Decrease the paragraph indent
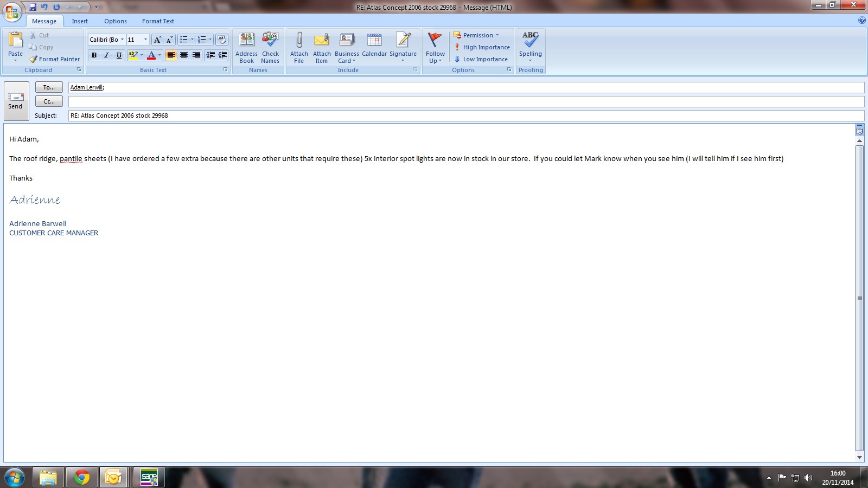 coord(210,55)
